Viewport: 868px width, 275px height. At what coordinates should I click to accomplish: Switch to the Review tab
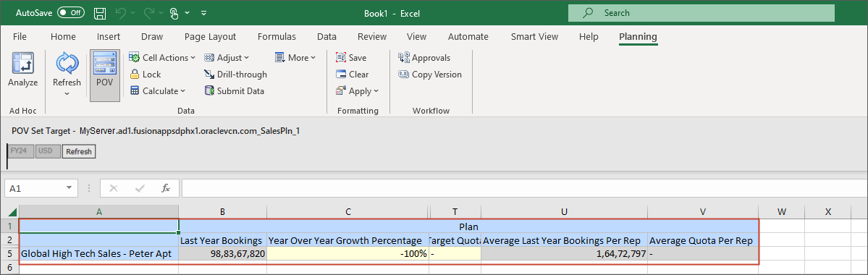point(372,36)
